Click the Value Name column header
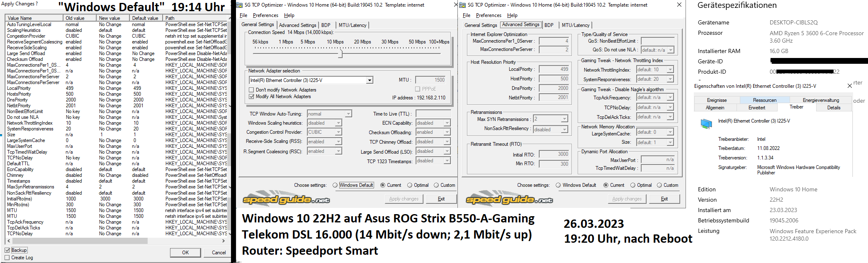The image size is (868, 263). click(x=34, y=18)
